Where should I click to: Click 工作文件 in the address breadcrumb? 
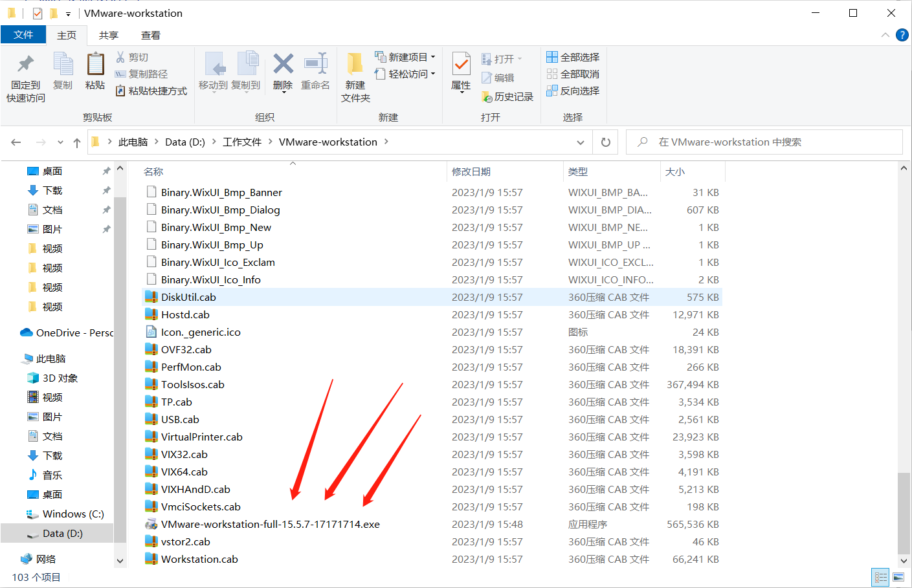pos(242,142)
